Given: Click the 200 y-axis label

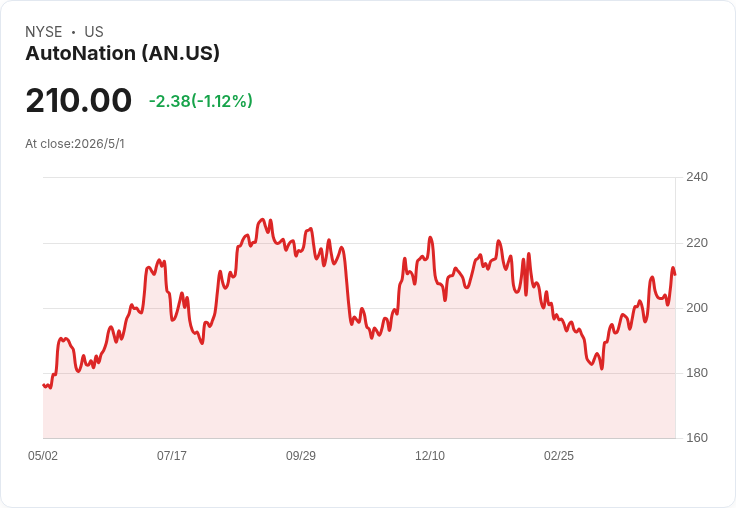Looking at the screenshot, I should point(697,308).
